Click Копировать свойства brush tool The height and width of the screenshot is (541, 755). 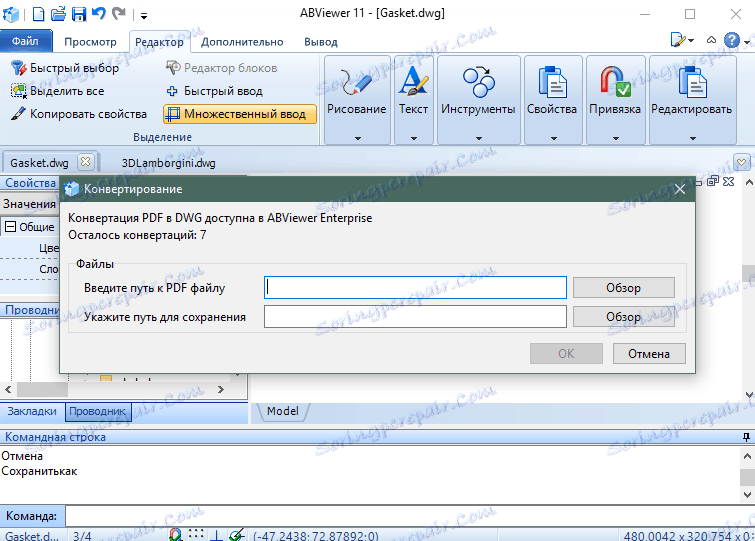[x=79, y=114]
